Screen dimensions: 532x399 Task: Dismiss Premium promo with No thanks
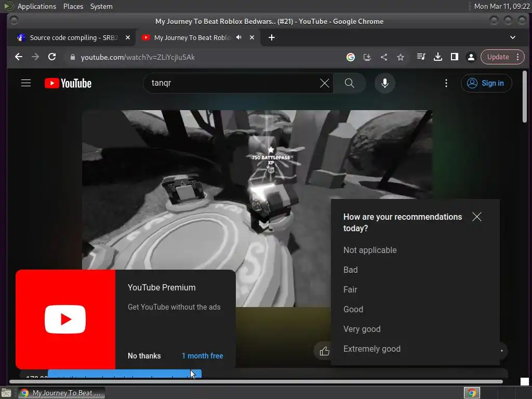coord(144,356)
